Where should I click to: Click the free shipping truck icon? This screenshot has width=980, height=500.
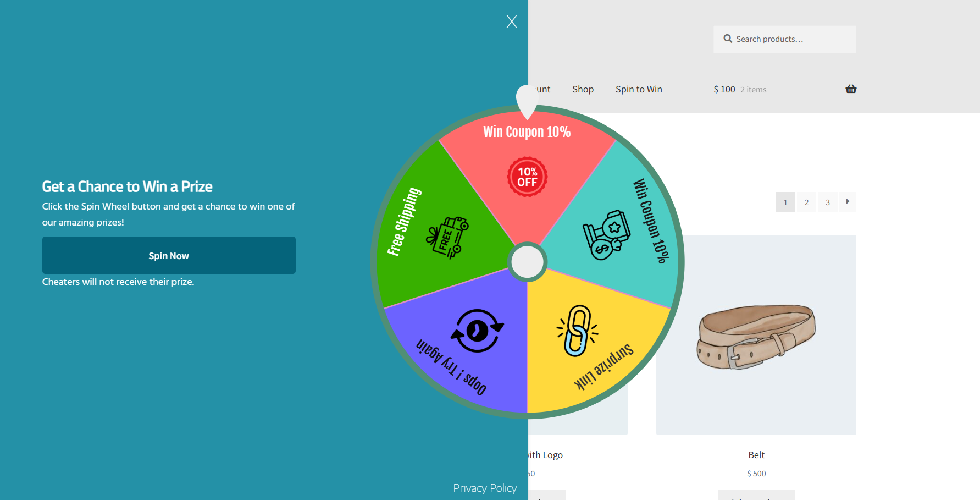click(x=448, y=238)
